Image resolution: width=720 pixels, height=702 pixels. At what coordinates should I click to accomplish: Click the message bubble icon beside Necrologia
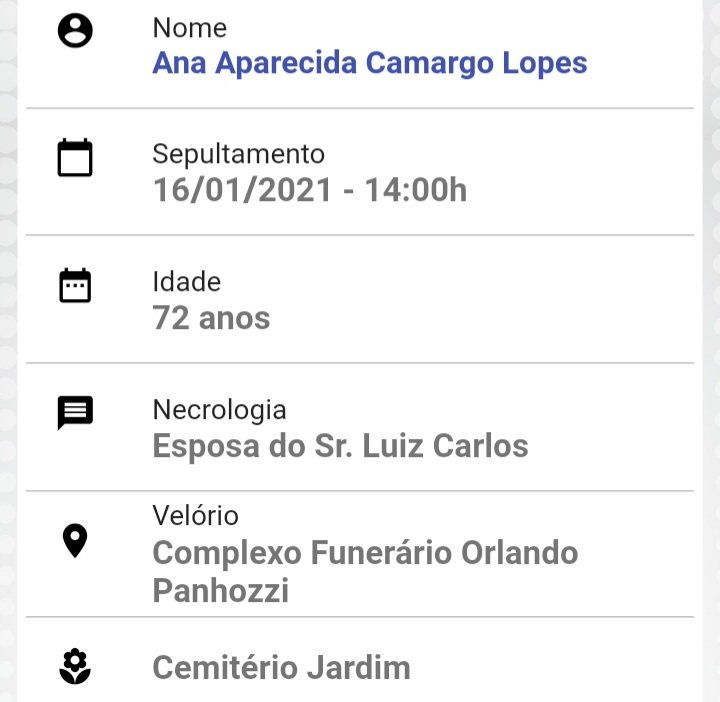tap(75, 412)
